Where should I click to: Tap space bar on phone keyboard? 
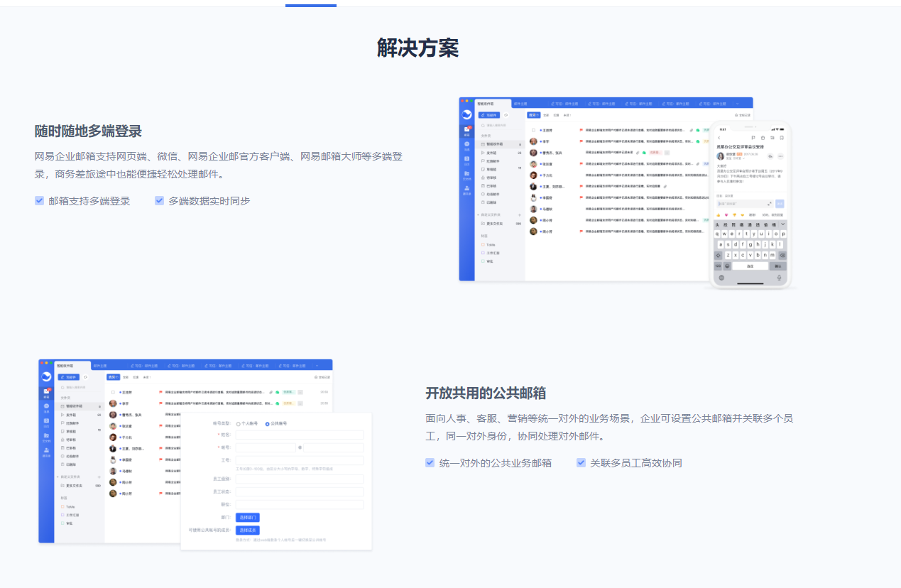[750, 266]
